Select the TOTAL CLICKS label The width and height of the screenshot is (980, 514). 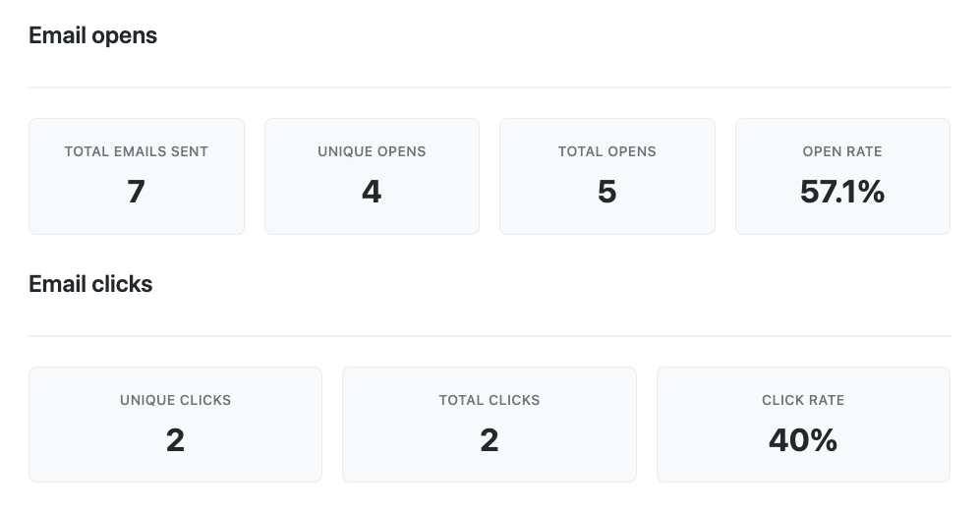[x=490, y=400]
